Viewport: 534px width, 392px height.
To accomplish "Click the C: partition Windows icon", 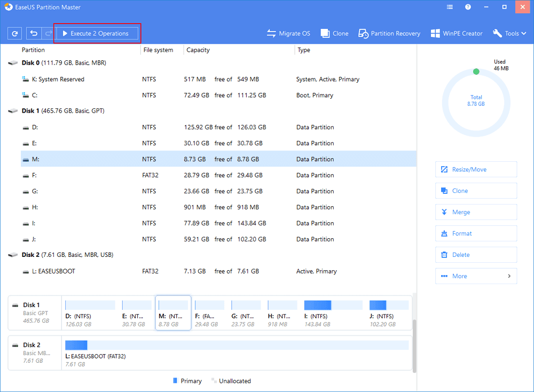I will click(25, 95).
